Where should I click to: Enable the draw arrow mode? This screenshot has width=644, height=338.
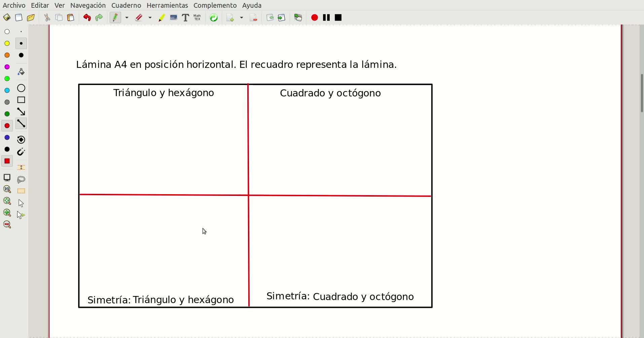coord(21,112)
